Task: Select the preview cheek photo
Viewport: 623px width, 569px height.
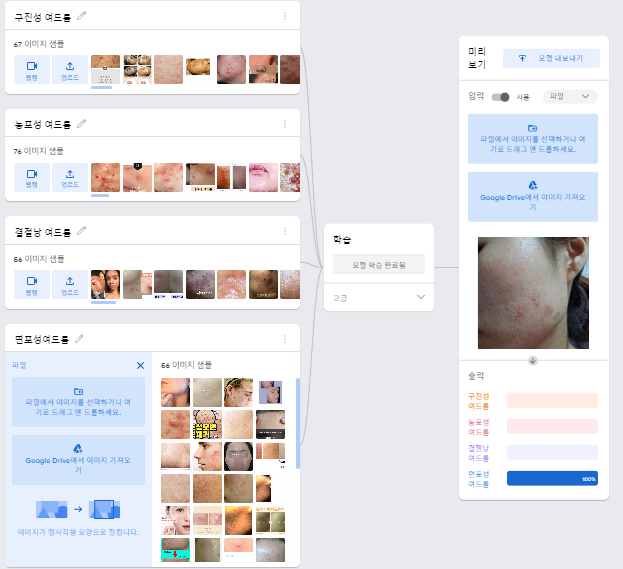Action: tap(533, 293)
